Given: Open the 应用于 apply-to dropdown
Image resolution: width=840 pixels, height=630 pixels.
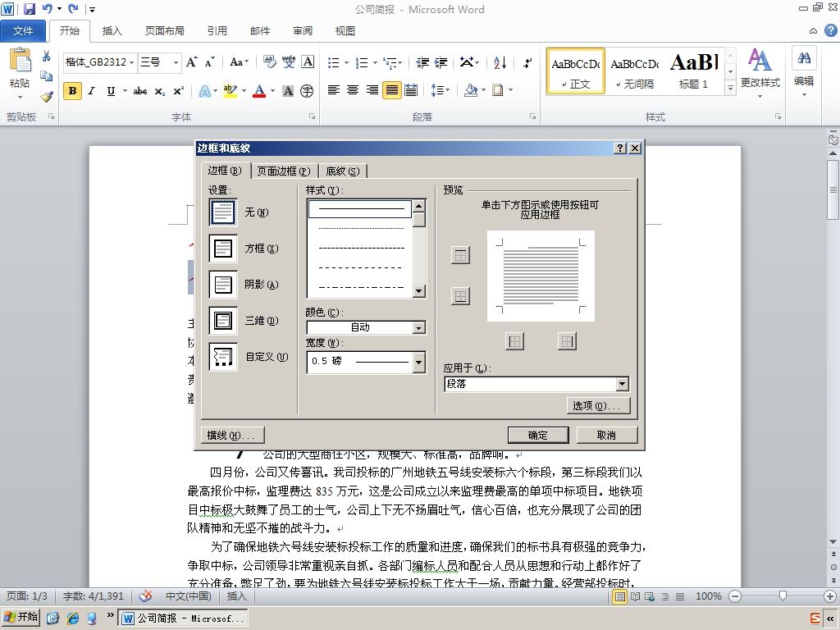Looking at the screenshot, I should tap(622, 384).
